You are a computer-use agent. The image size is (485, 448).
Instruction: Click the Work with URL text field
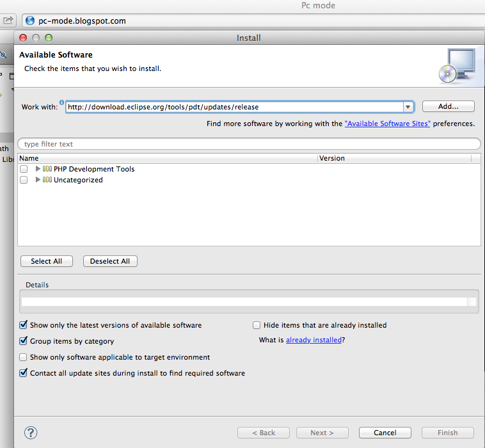pyautogui.click(x=234, y=107)
